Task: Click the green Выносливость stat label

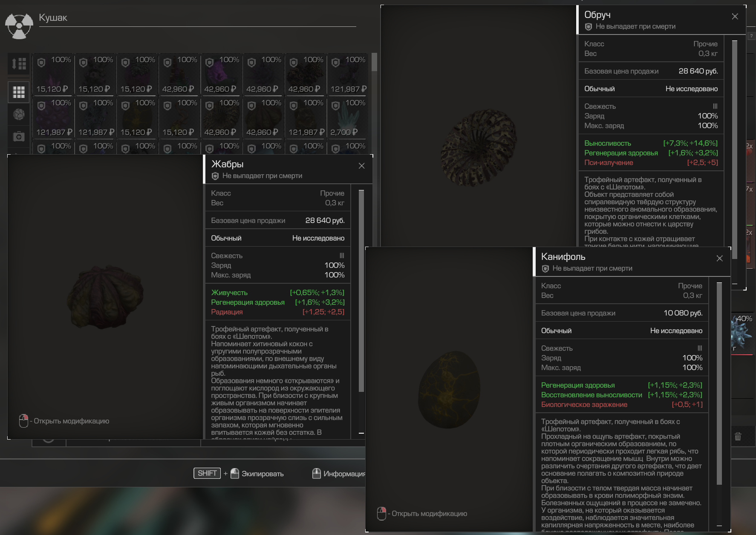Action: click(x=608, y=143)
